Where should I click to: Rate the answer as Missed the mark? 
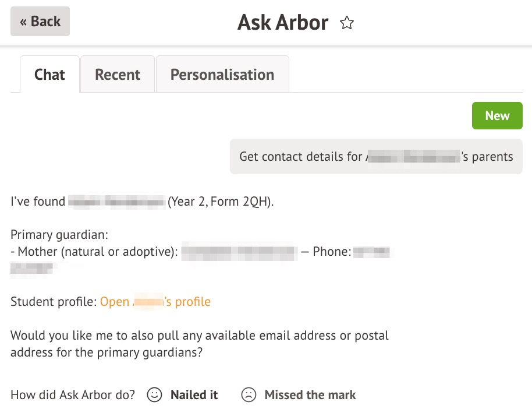pyautogui.click(x=310, y=395)
